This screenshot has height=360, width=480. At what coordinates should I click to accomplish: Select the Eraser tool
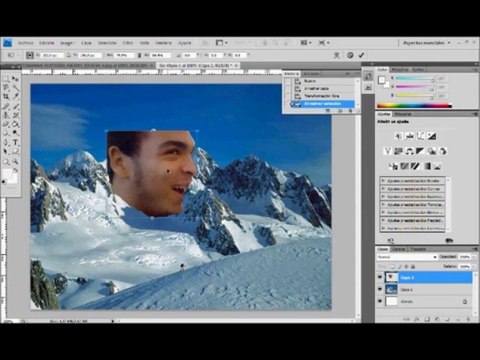coord(6,124)
